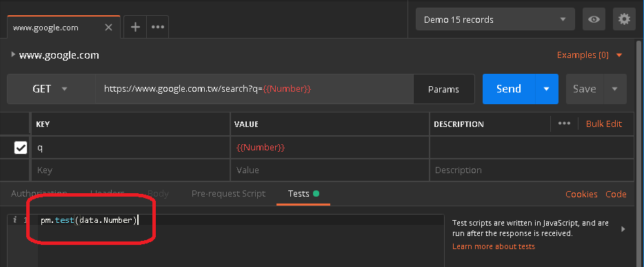Screen dimensions: 644x267
Task: Click the blue Send button
Action: click(x=509, y=89)
